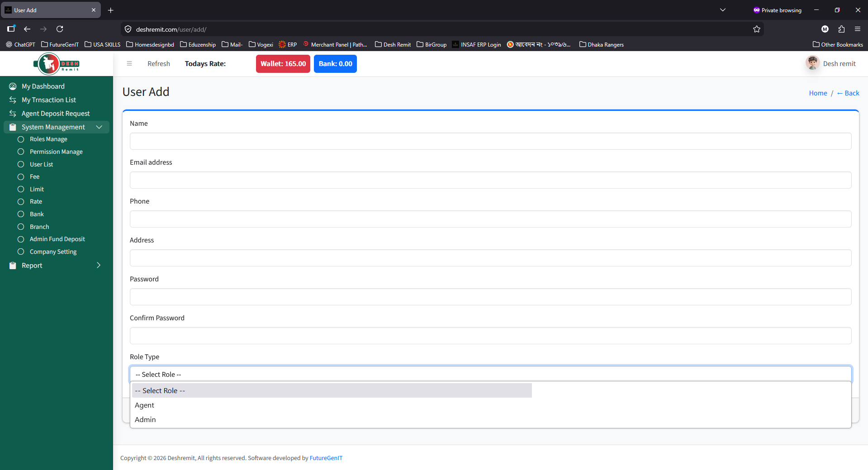
Task: Open Company Setting item
Action: [x=53, y=252]
